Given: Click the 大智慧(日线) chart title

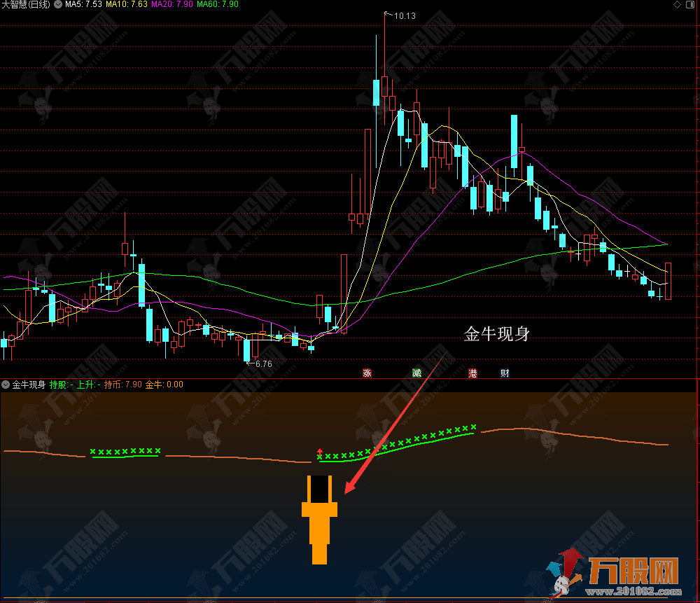Looking at the screenshot, I should [25, 4].
